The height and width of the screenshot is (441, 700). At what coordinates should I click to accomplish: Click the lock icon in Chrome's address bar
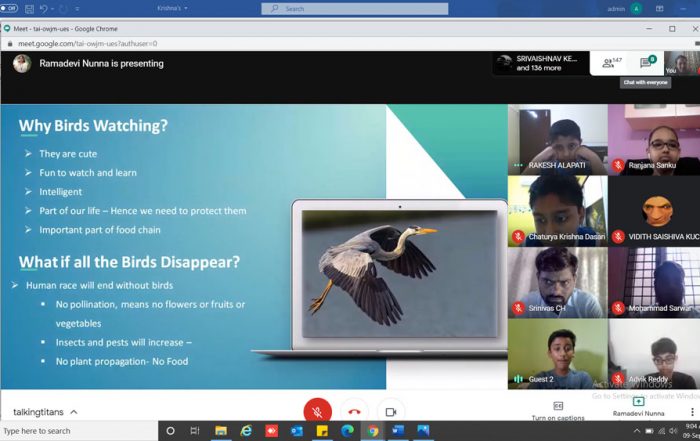tap(9, 44)
